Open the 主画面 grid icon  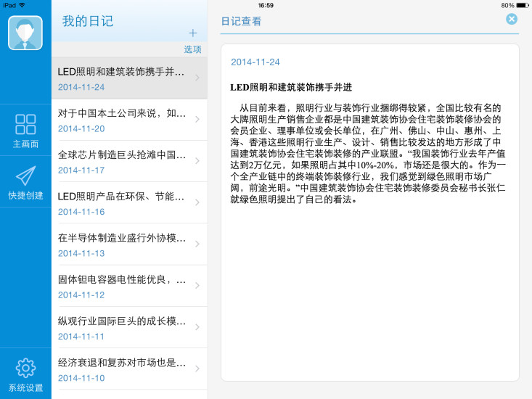[x=25, y=125]
